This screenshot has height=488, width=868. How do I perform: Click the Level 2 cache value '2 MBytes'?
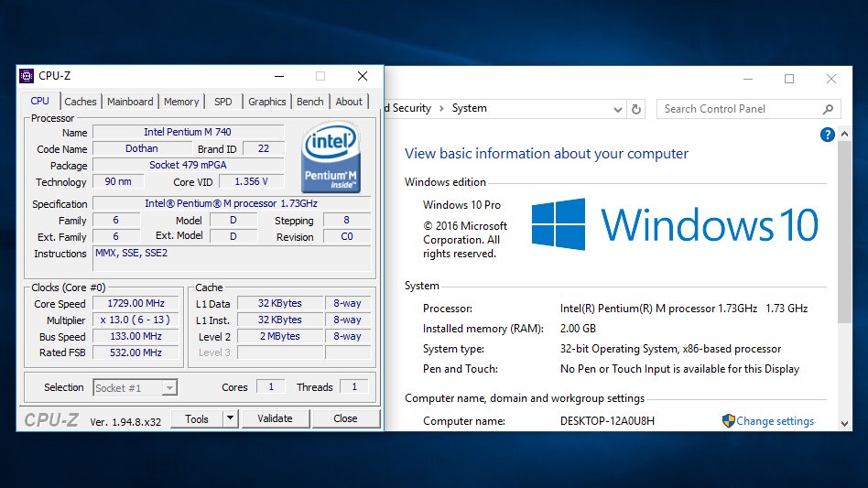click(280, 336)
